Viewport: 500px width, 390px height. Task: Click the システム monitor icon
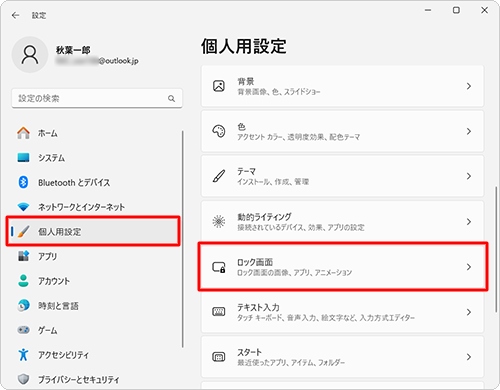coord(23,158)
